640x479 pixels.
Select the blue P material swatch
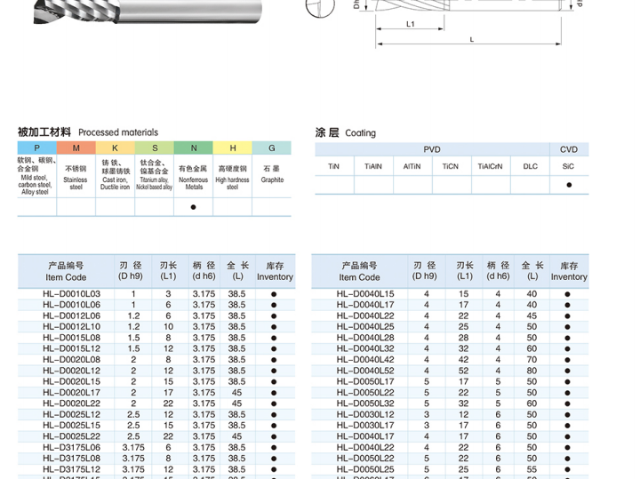pyautogui.click(x=37, y=148)
